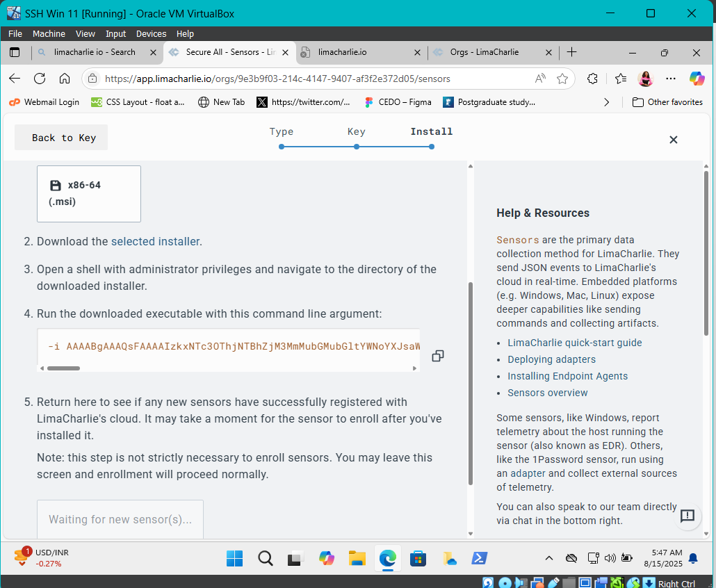Select the Install step

pos(432,132)
